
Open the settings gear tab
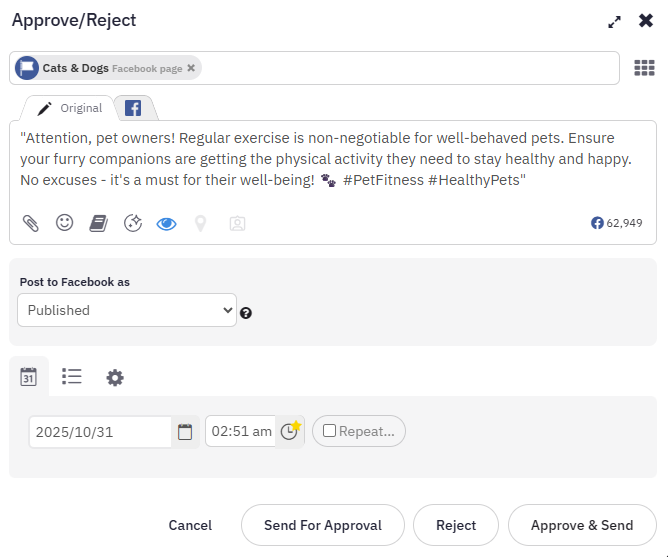pyautogui.click(x=115, y=377)
